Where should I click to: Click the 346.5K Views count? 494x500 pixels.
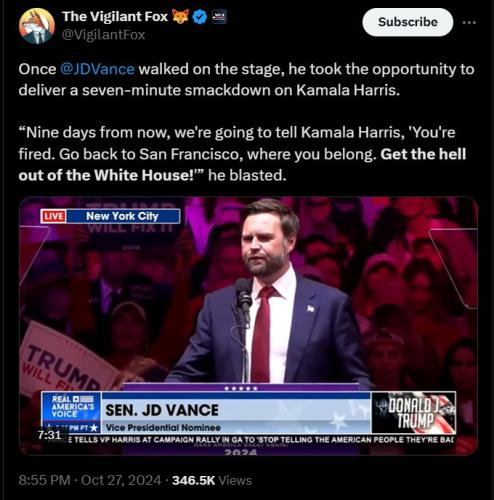tap(212, 480)
